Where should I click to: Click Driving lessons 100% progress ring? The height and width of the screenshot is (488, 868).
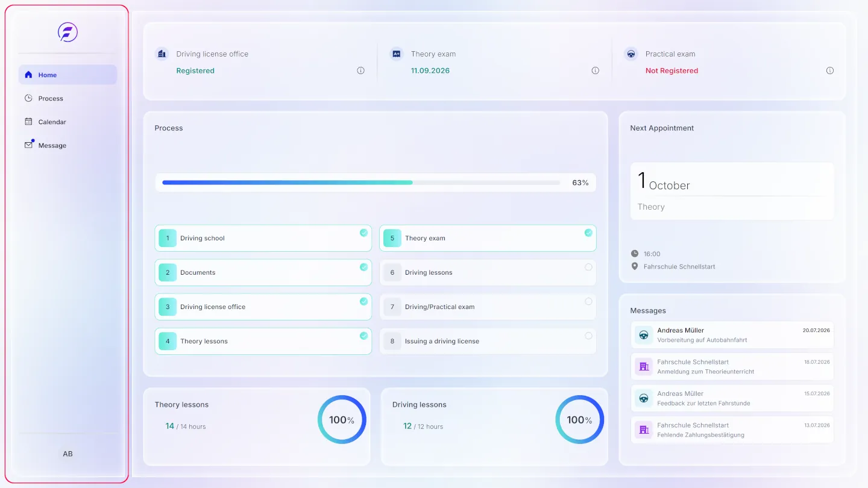point(579,420)
